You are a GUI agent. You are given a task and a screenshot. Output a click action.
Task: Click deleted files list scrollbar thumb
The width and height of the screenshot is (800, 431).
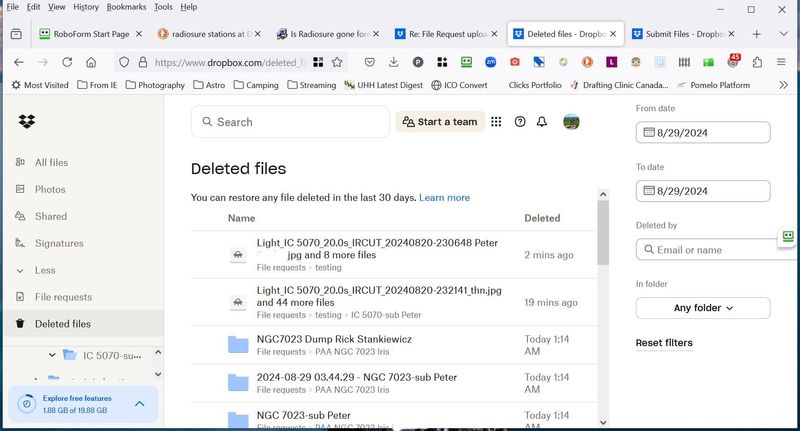pyautogui.click(x=603, y=232)
